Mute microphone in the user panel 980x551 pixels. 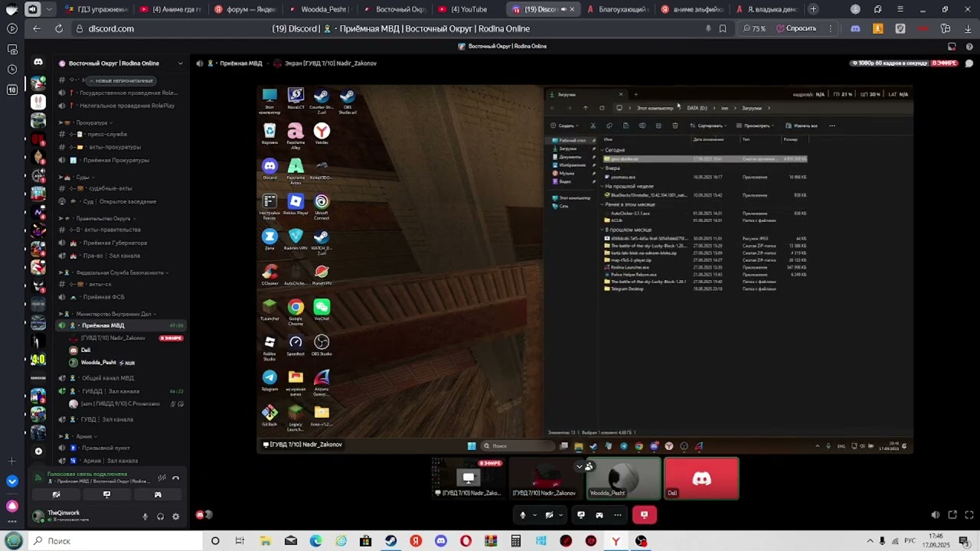145,517
